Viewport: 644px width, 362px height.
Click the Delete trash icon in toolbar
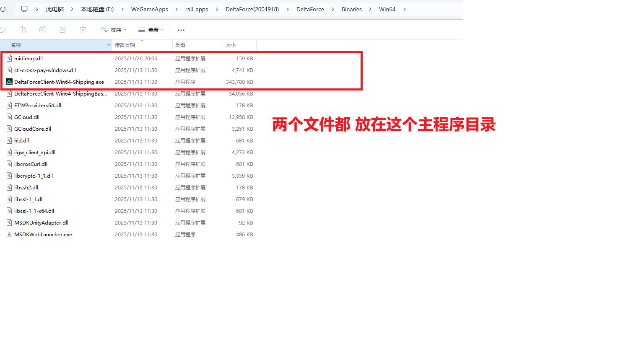83,29
